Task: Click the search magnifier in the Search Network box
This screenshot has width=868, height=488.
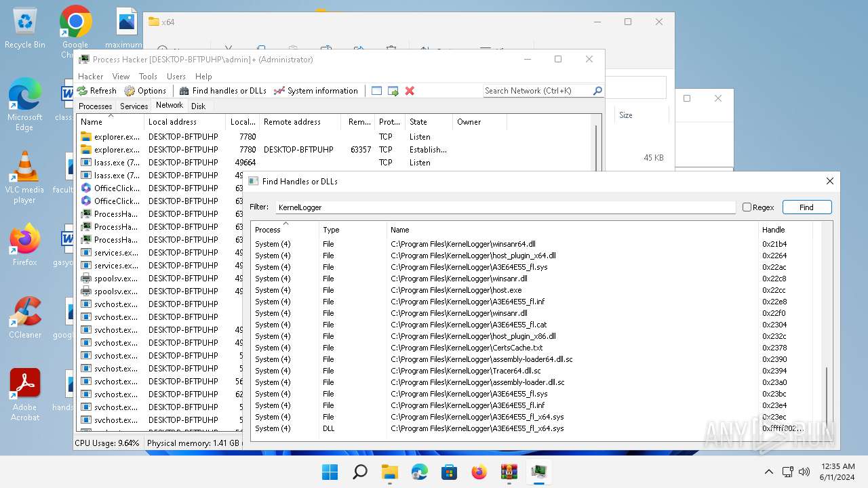Action: [597, 90]
